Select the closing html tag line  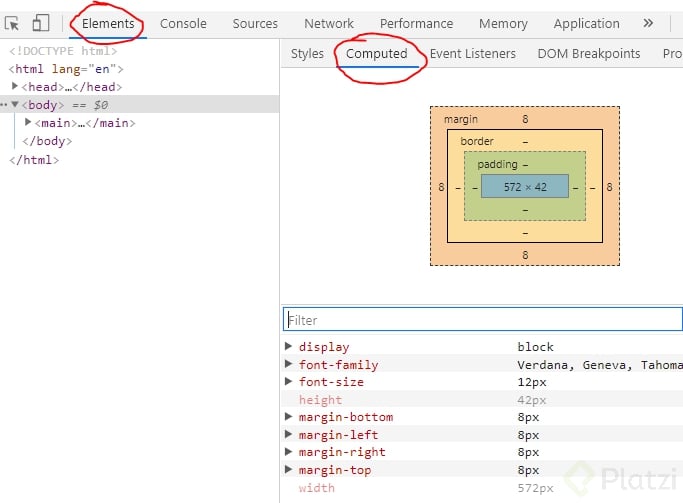34,159
